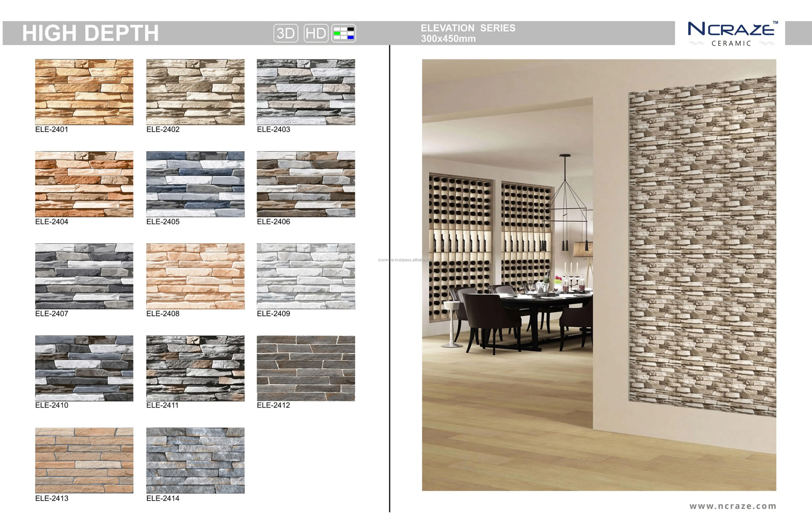Screen dimensions: 812x520
Task: Select the ELE-2408 peach stone tile
Action: [195, 276]
